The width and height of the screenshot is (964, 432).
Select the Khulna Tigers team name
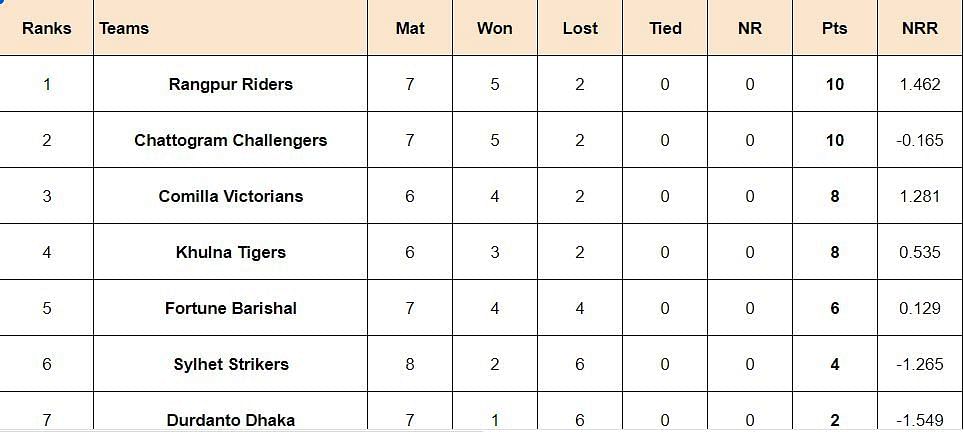coord(231,252)
